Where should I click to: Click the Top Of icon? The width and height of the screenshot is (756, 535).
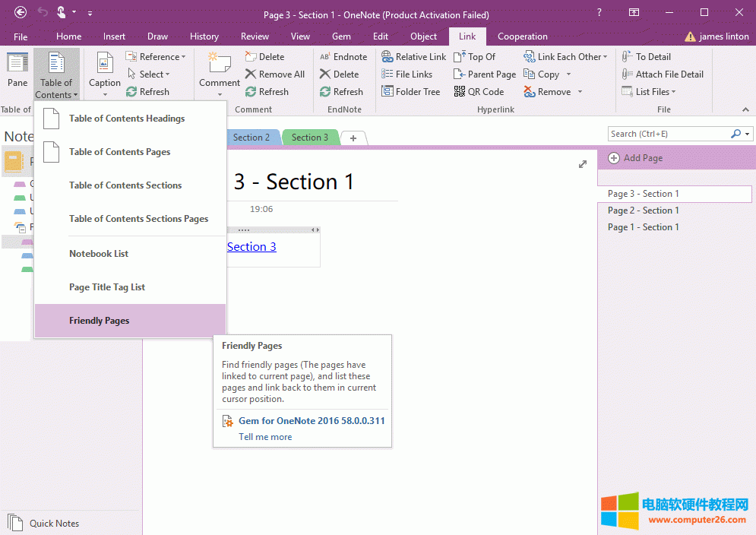(x=460, y=57)
